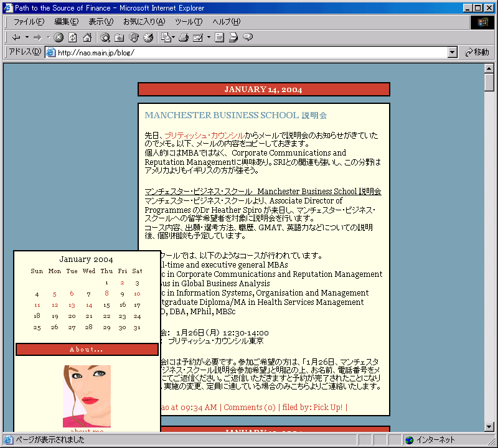
Task: Open the ツール(T) menu
Action: coord(189,22)
